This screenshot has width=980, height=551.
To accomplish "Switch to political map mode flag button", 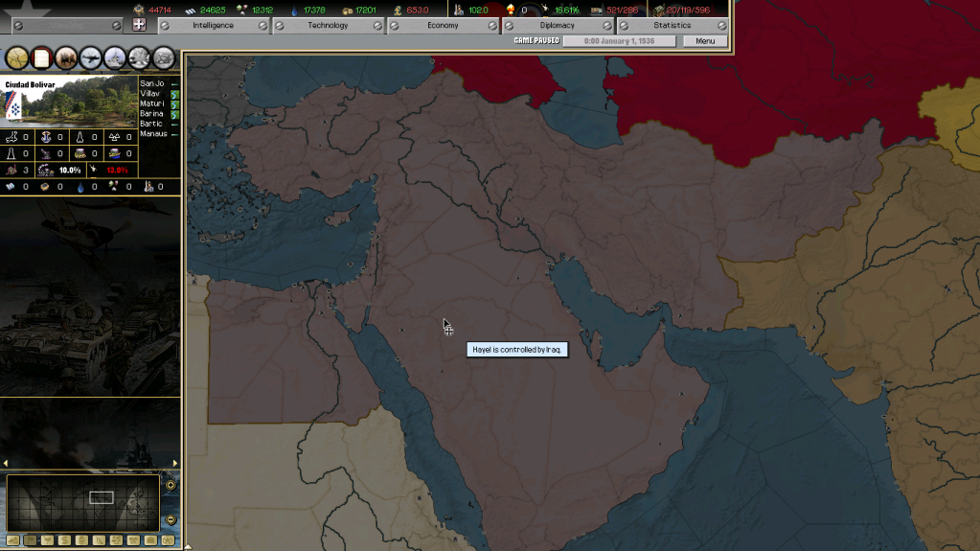I will click(x=30, y=540).
